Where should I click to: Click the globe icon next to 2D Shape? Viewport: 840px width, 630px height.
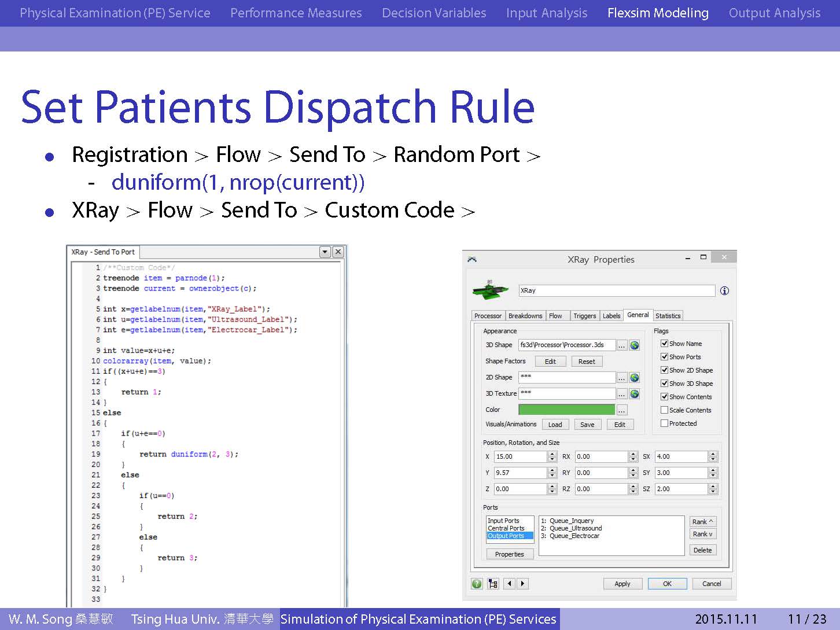(x=635, y=378)
